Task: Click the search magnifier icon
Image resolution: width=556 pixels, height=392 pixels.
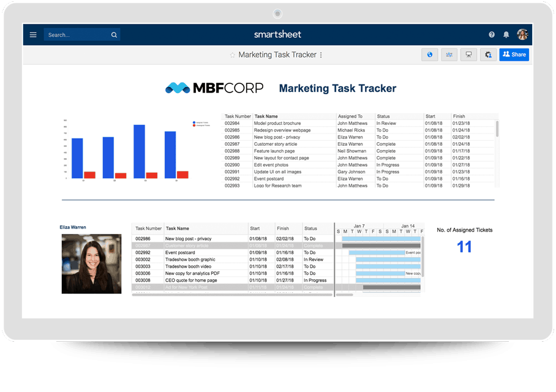Action: [x=114, y=35]
